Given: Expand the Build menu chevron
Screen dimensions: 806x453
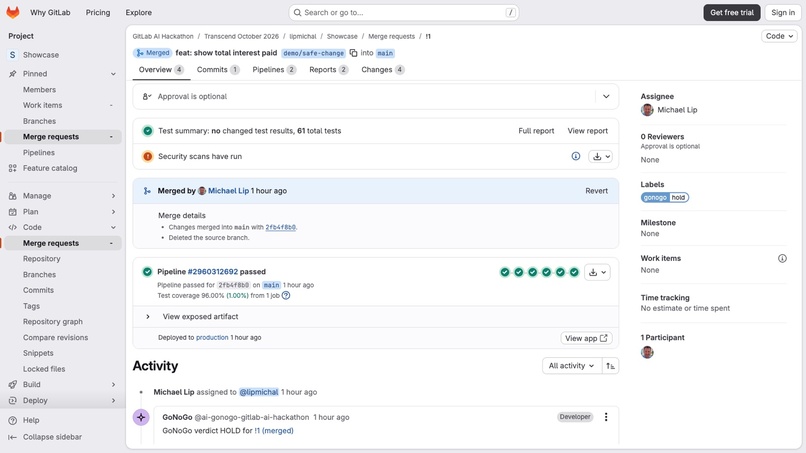Looking at the screenshot, I should pyautogui.click(x=113, y=385).
